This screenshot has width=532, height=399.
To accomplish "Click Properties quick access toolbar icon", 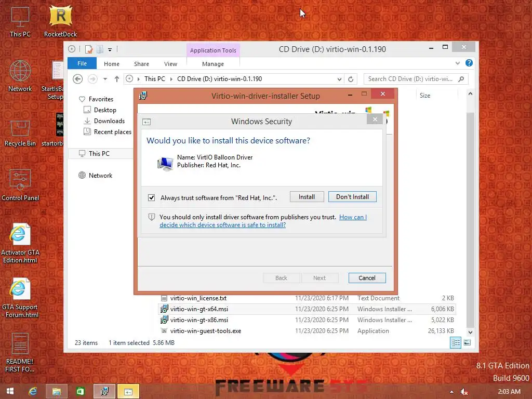I will [x=89, y=49].
